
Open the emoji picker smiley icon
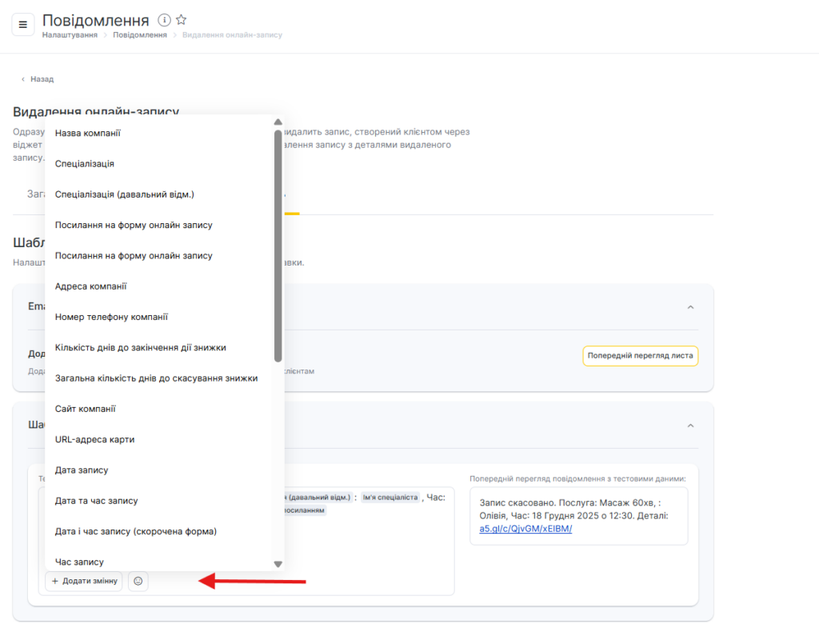[138, 581]
